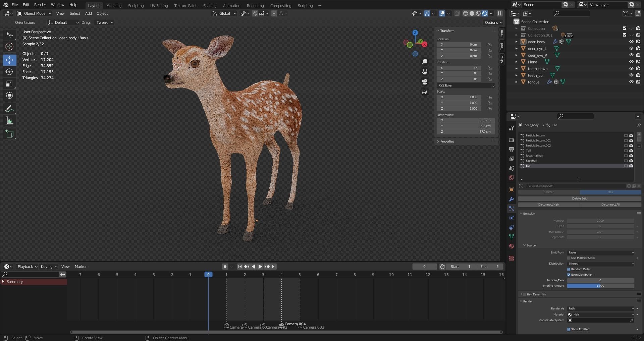Open the Particle properties tab icon
The image size is (644, 341).
pos(511,209)
